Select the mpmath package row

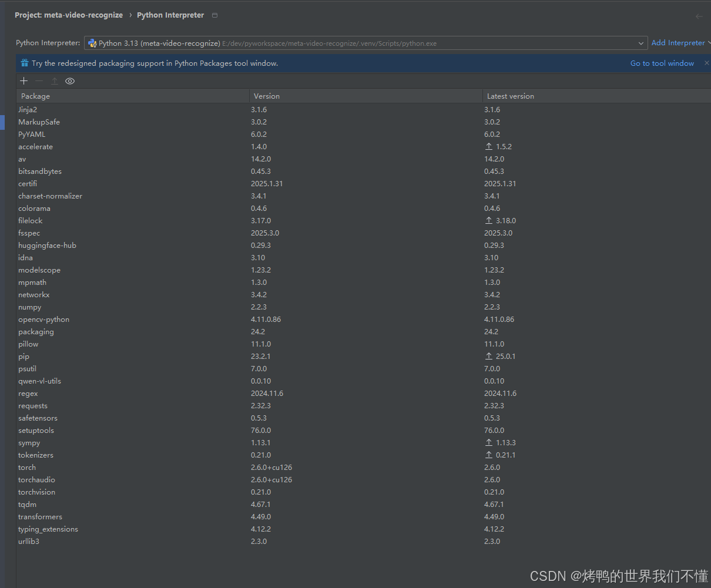(x=364, y=283)
